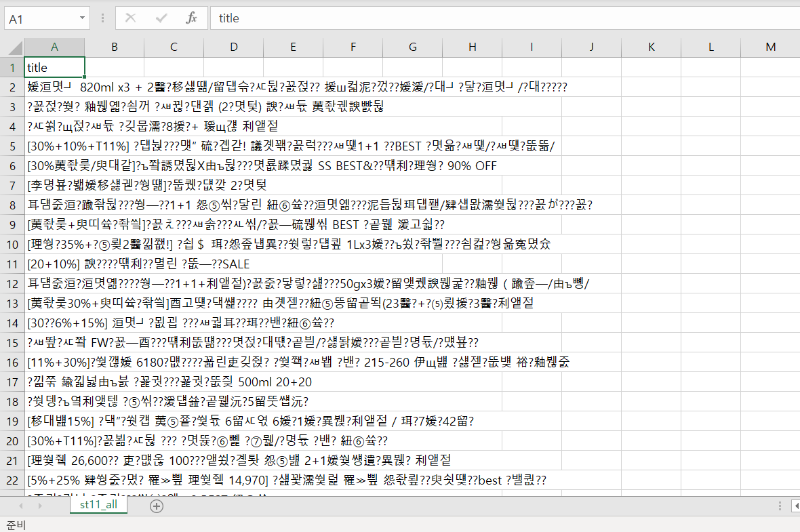Switch to the st11_all sheet tab
Screen dimensions: 800x532
[98, 505]
